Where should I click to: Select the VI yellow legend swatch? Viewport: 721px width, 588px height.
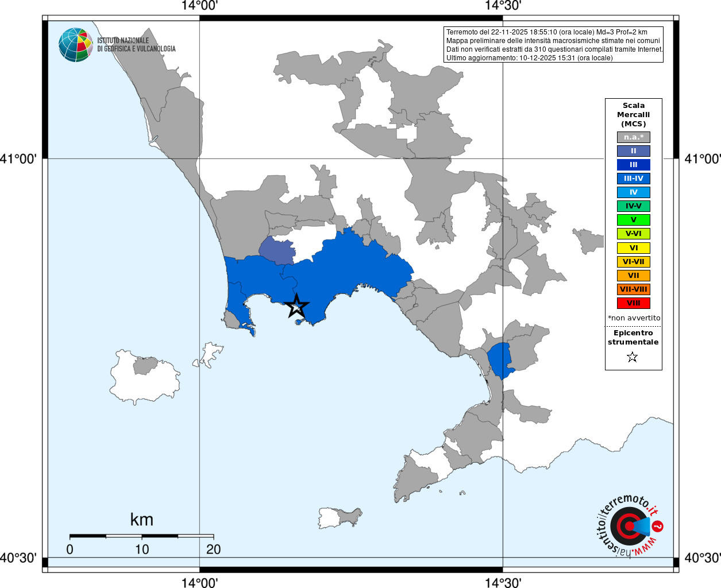tap(634, 248)
